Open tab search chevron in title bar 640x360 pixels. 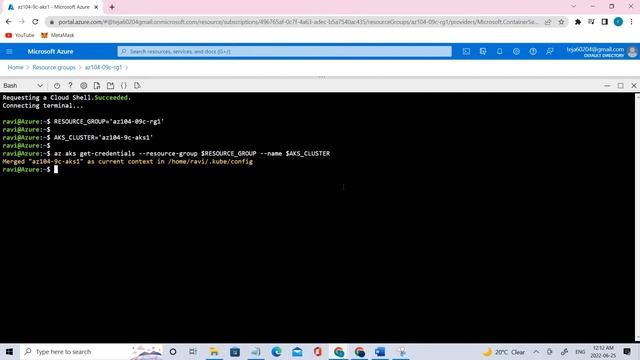tap(573, 7)
